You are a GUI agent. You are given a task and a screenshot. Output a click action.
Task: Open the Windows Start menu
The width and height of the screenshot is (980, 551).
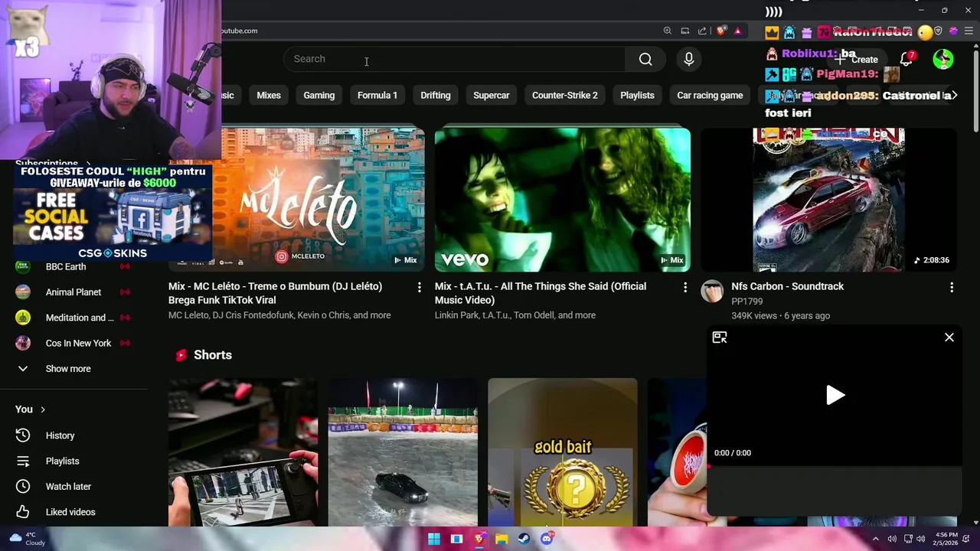click(434, 539)
